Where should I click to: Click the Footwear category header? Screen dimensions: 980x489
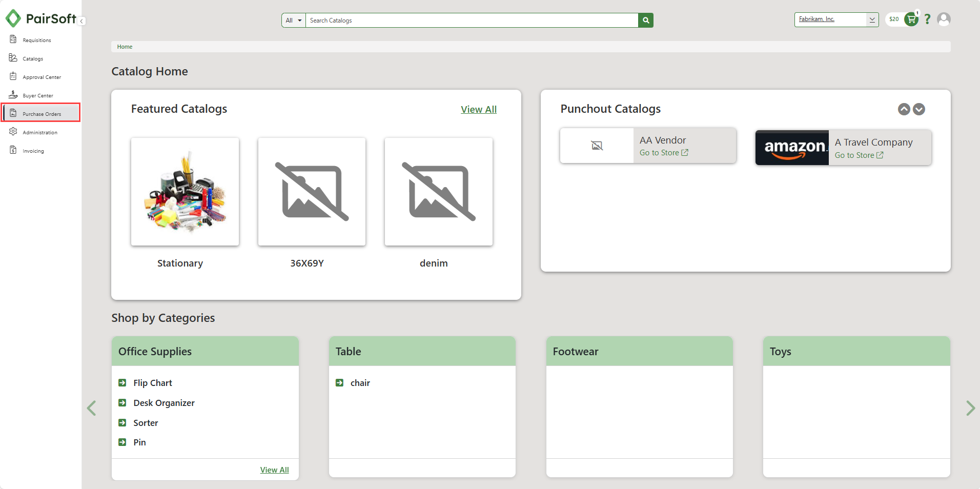(639, 351)
